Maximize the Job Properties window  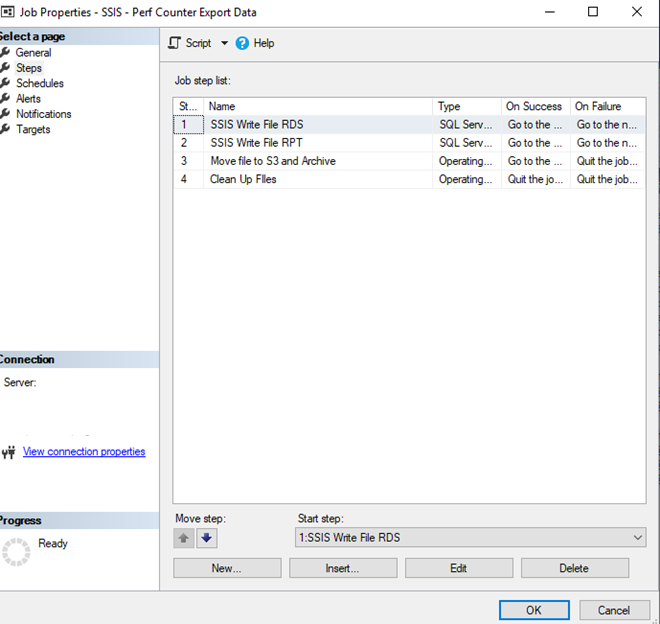coord(593,12)
